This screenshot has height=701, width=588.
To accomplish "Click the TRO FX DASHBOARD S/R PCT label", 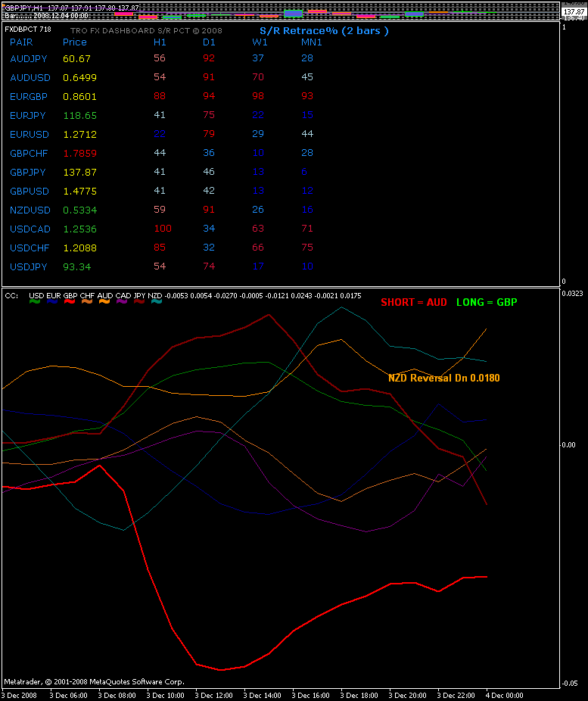I will (146, 31).
